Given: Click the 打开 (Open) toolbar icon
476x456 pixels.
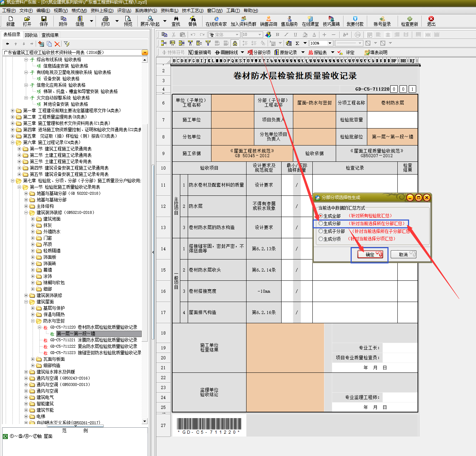Looking at the screenshot, I should (x=27, y=21).
